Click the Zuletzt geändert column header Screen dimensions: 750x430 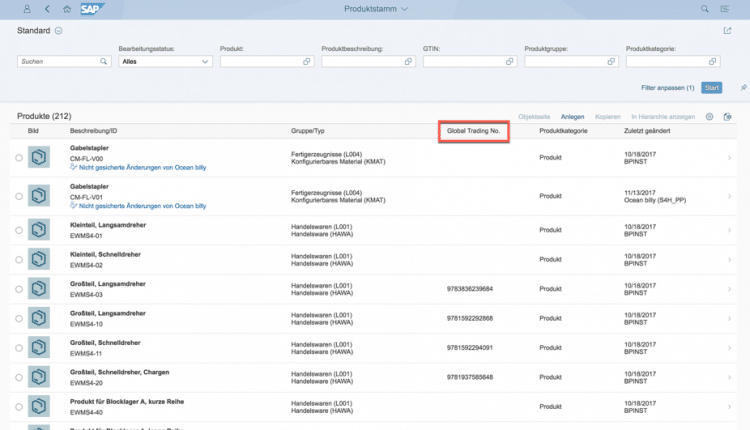pyautogui.click(x=646, y=131)
